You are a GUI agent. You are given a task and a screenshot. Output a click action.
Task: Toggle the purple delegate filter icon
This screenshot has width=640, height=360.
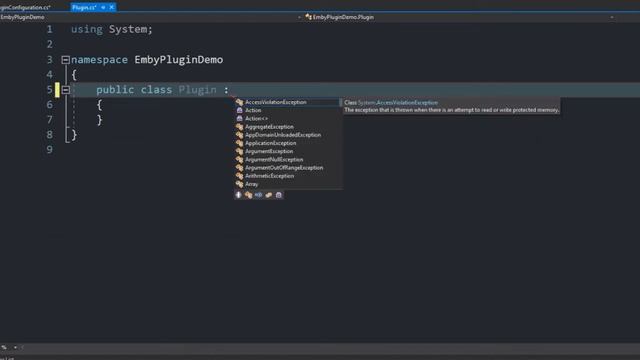(x=279, y=195)
